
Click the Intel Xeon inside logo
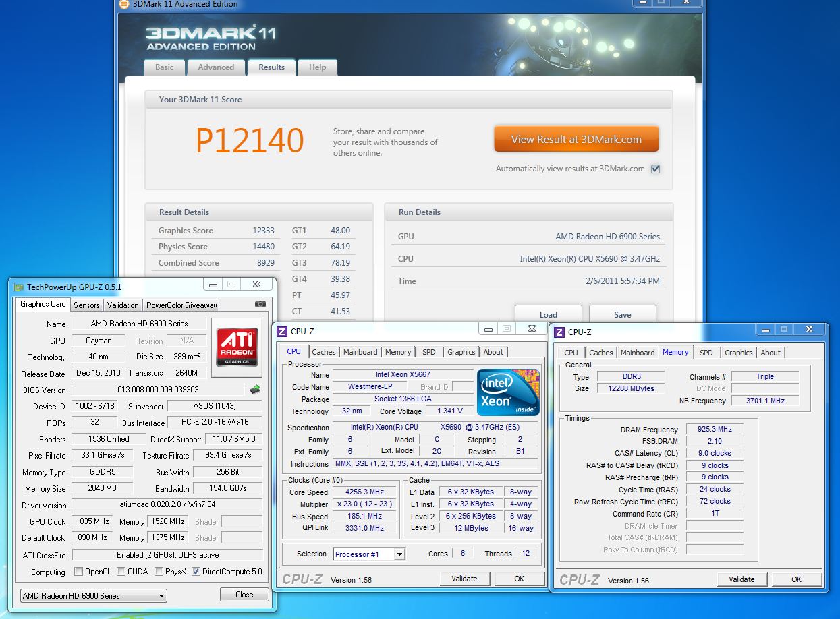508,392
